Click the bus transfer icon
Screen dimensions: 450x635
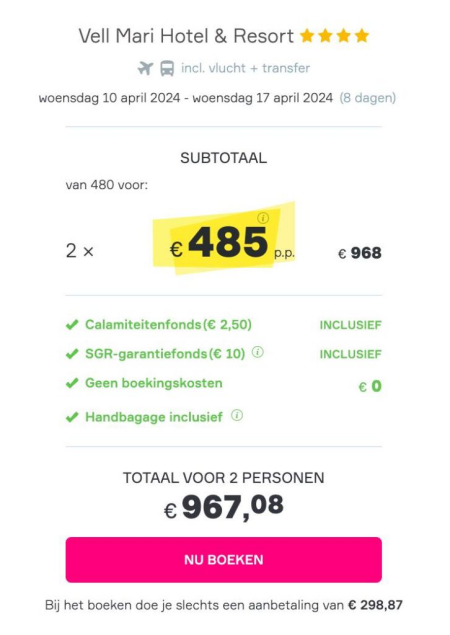pos(167,68)
